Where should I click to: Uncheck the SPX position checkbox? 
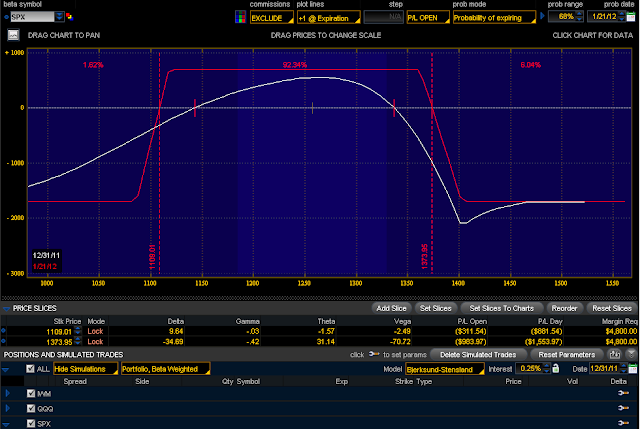pyautogui.click(x=31, y=423)
